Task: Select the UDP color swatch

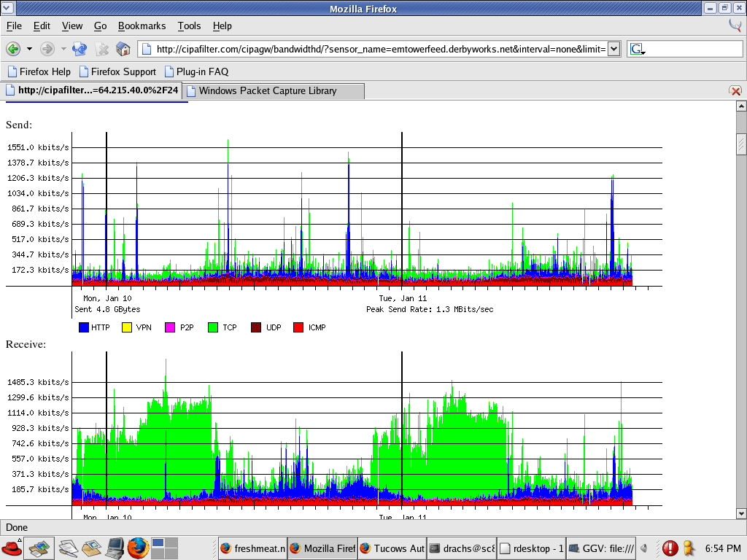Action: click(255, 327)
